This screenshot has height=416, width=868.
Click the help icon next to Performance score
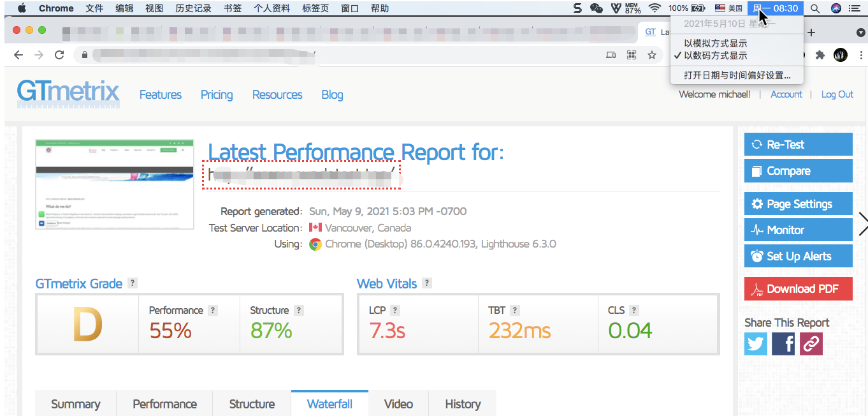click(213, 310)
